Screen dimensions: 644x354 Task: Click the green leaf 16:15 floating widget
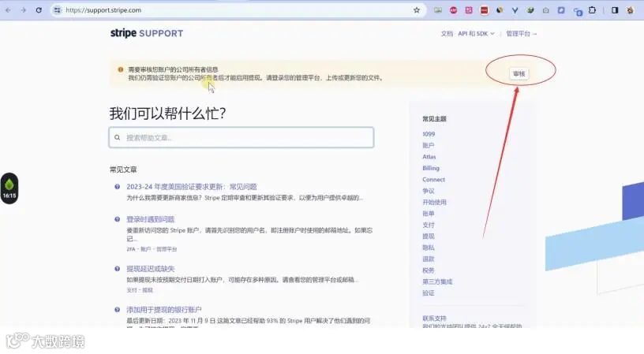[x=9, y=188]
